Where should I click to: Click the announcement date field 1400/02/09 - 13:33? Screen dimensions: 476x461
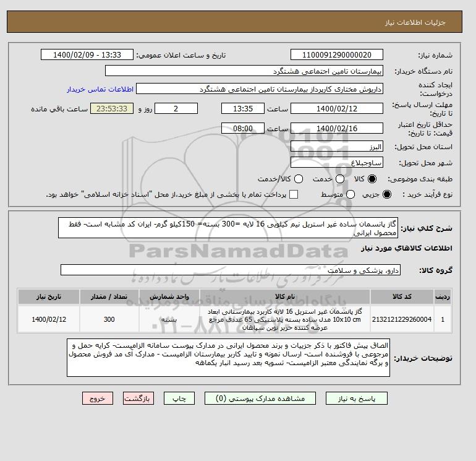(x=87, y=55)
